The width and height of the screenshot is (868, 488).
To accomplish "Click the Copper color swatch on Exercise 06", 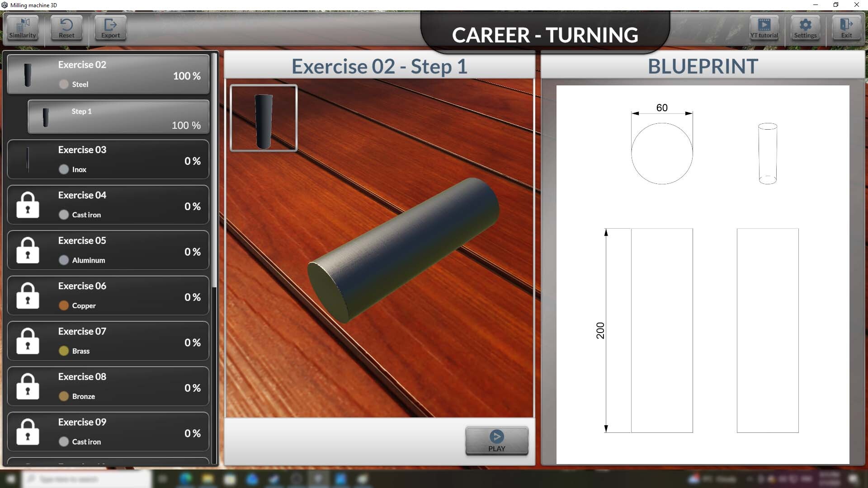I will coord(63,305).
